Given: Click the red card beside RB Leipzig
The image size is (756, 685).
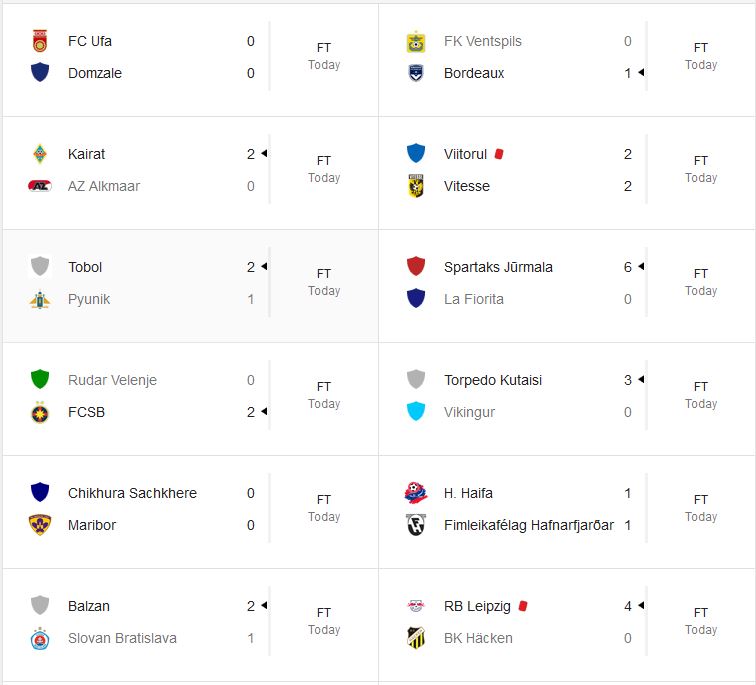Looking at the screenshot, I should click(x=523, y=606).
